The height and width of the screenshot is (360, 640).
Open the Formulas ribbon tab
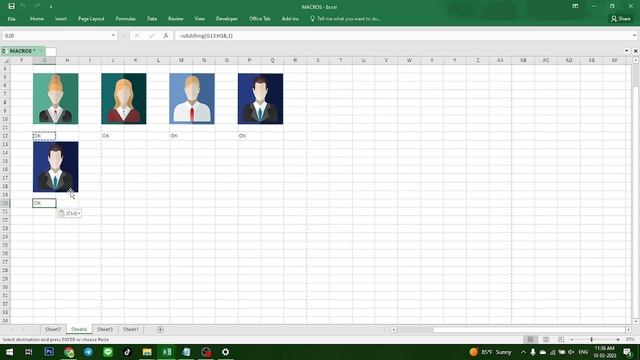(125, 19)
